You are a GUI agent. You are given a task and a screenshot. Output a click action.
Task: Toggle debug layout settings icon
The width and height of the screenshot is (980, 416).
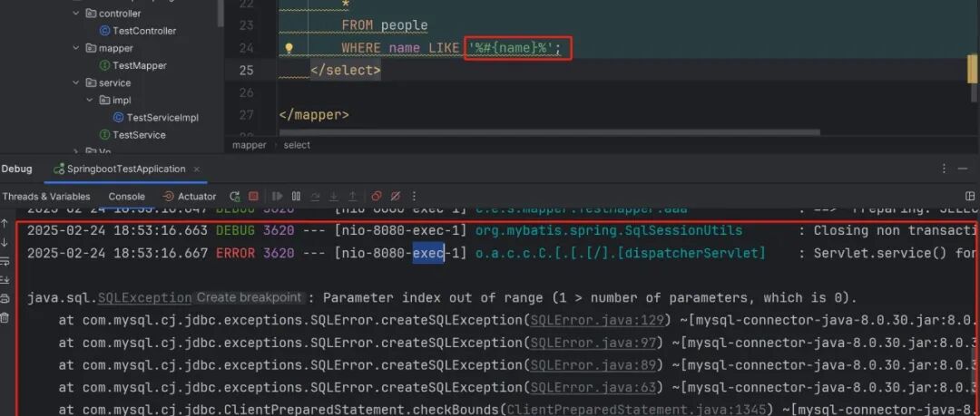point(970,196)
